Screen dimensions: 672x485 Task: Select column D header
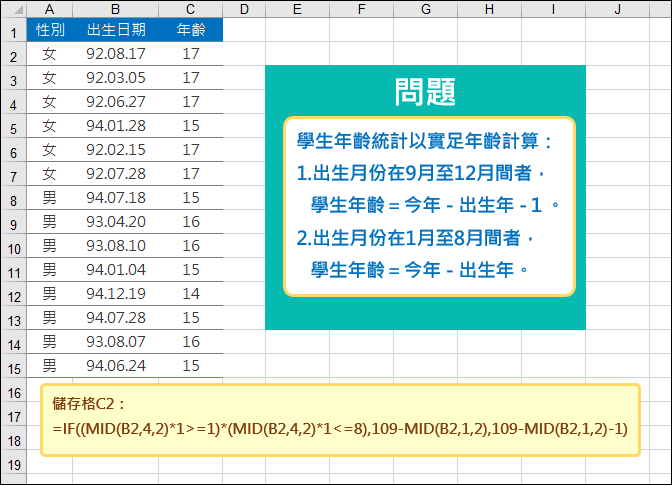coord(244,9)
